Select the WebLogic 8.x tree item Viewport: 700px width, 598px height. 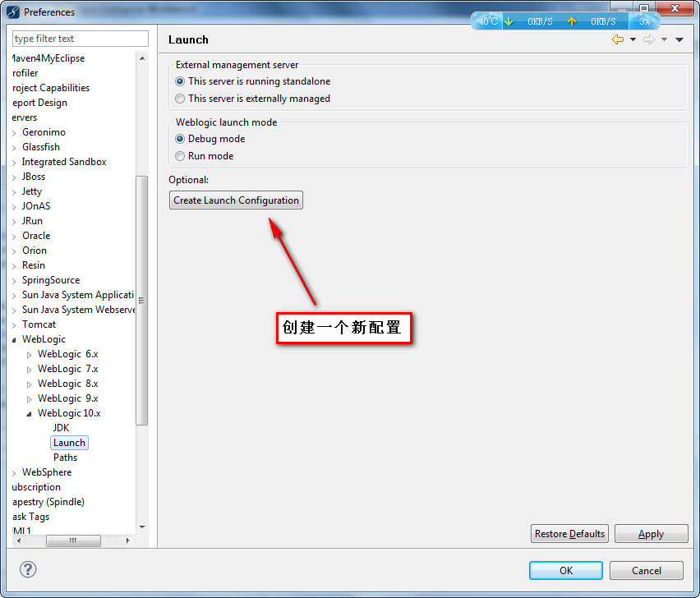(x=68, y=384)
